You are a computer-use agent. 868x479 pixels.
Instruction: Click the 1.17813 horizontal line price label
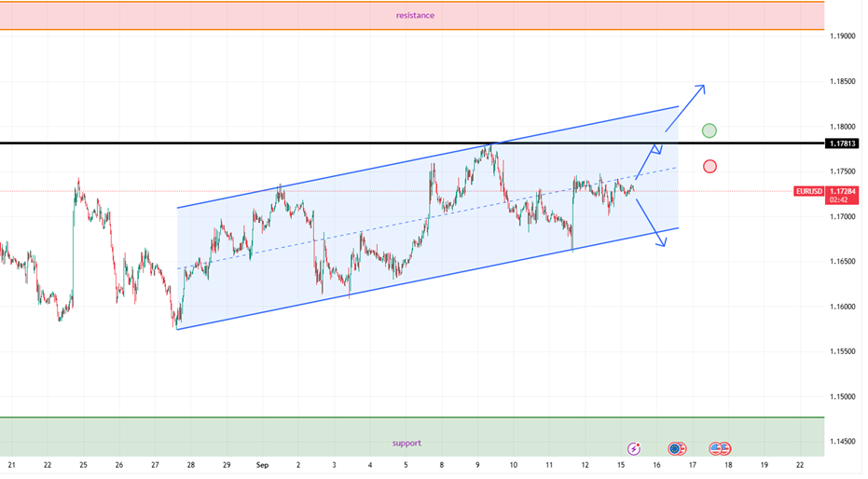pyautogui.click(x=841, y=144)
